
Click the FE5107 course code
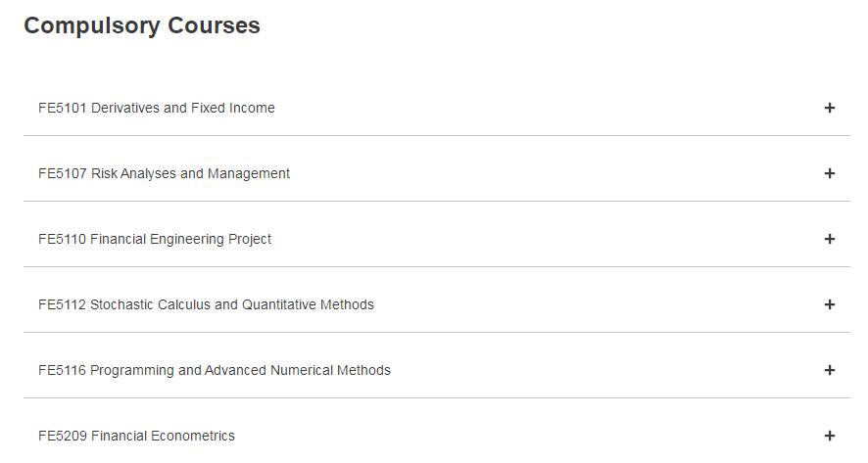pos(63,173)
